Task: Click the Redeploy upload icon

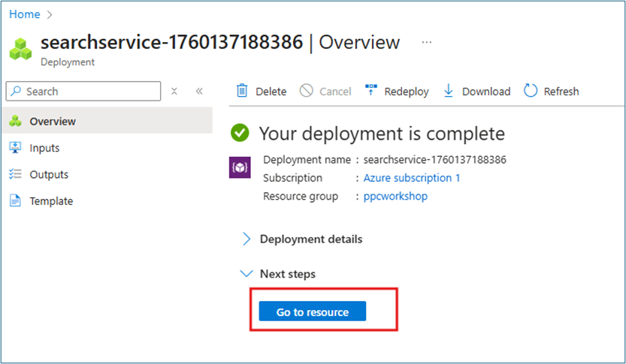Action: 371,90
